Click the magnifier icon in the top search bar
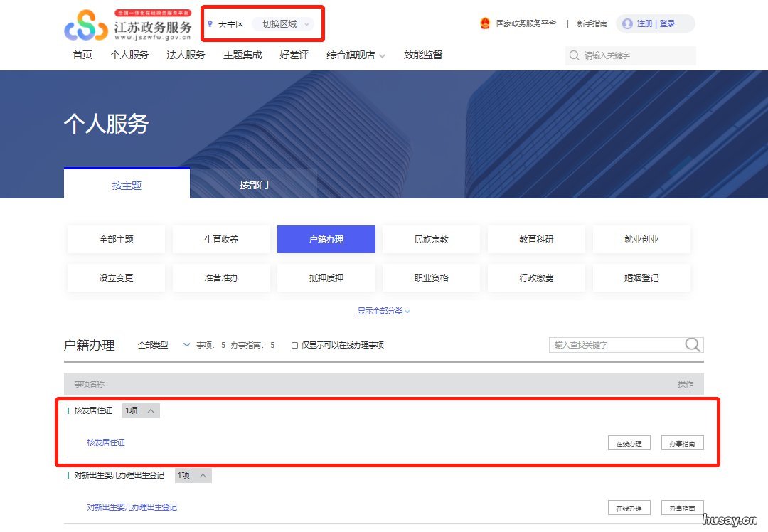 (x=573, y=55)
